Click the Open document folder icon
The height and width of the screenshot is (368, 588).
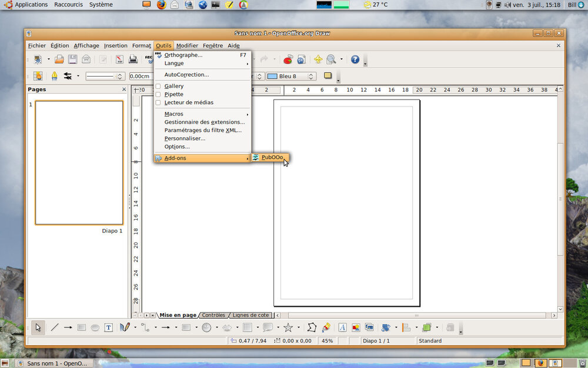[59, 59]
